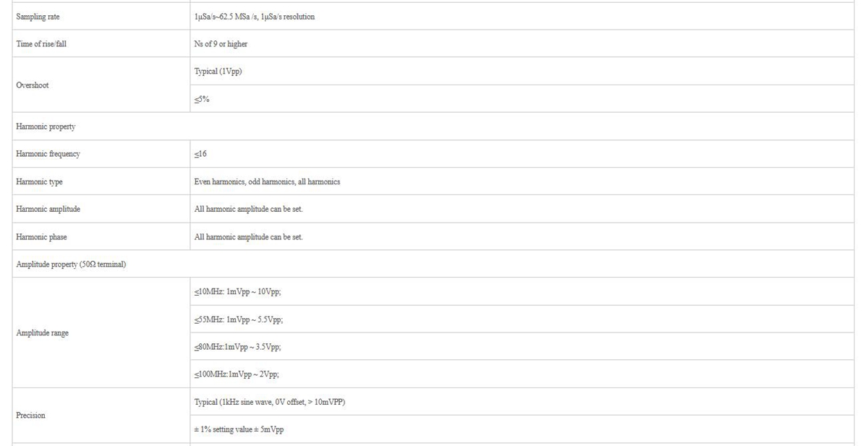Click the Amplitude range label
This screenshot has height=446, width=868.
tap(42, 333)
